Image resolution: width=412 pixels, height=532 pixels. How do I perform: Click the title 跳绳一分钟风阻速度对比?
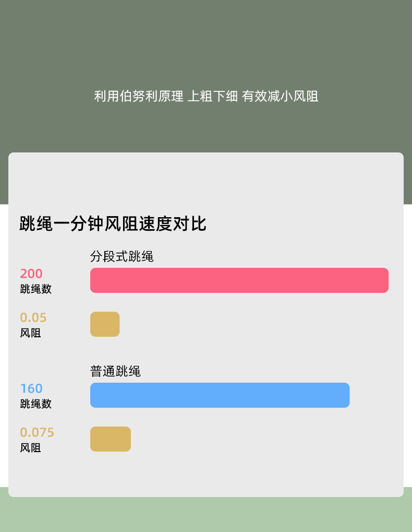(x=113, y=224)
